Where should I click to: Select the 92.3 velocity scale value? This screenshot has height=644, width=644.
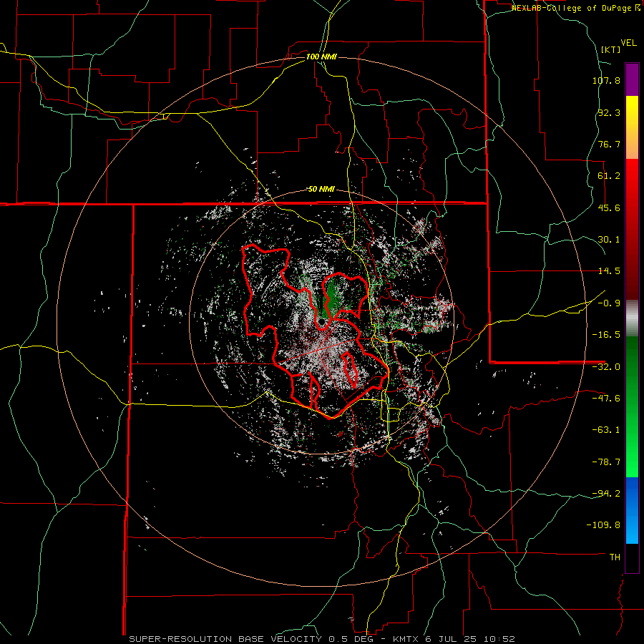609,112
